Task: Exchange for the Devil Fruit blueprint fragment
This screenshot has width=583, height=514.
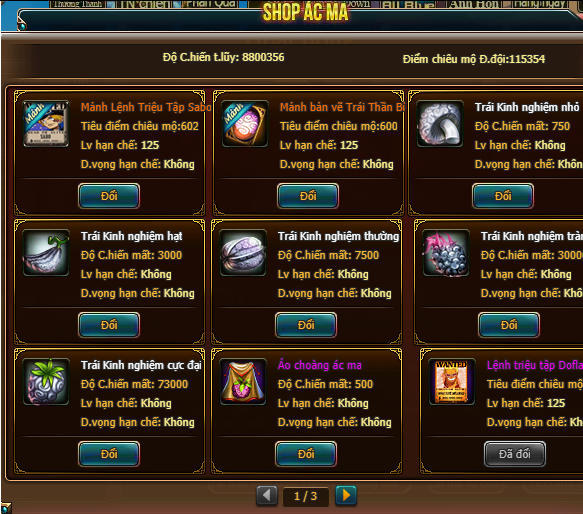Action: (x=308, y=196)
